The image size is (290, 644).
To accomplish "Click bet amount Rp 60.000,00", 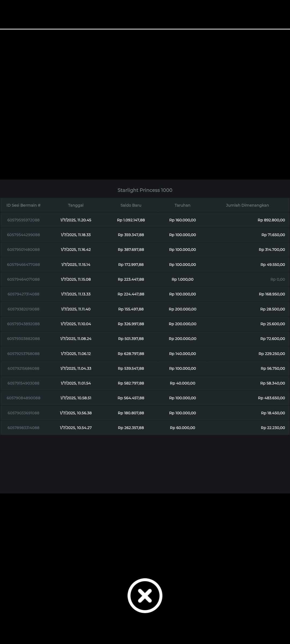I will (183, 428).
